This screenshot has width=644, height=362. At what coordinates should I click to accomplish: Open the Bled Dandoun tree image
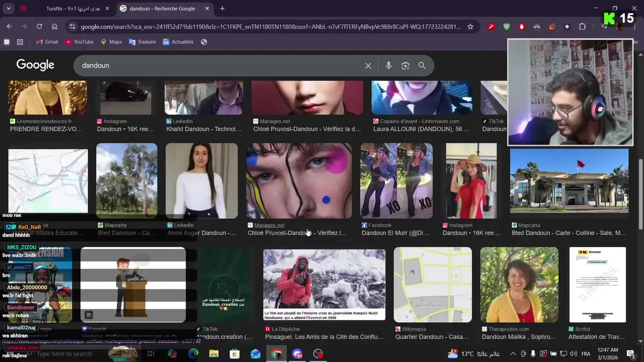click(x=127, y=181)
